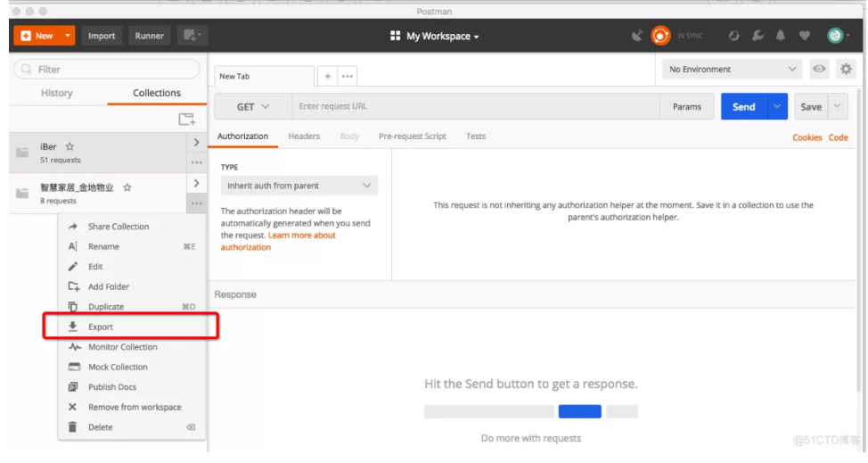Open the Save dropdown arrow
Screen dimensions: 868x463
point(838,106)
